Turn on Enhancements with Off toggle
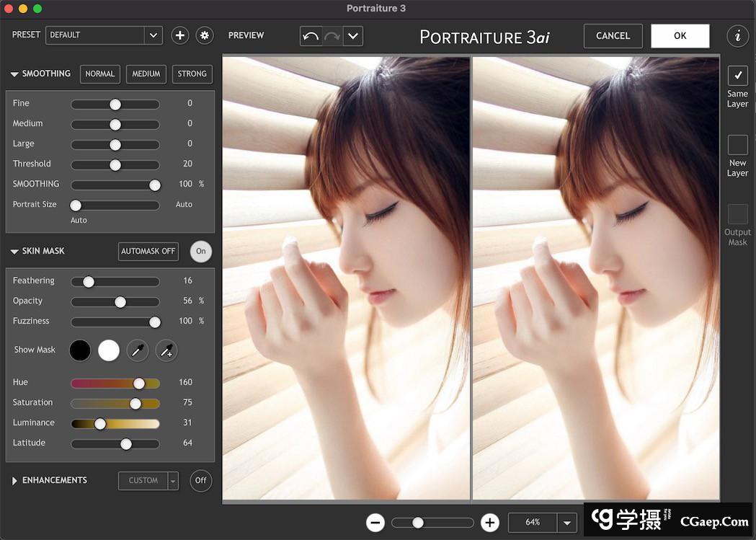756x540 pixels. coord(201,480)
